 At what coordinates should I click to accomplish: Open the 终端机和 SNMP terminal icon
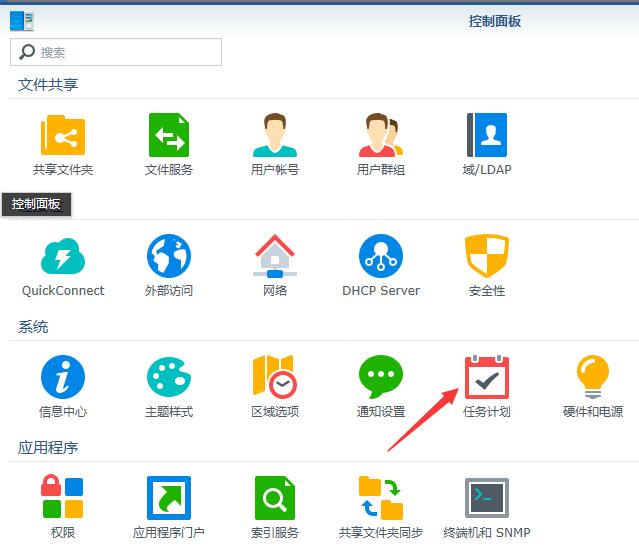(487, 498)
